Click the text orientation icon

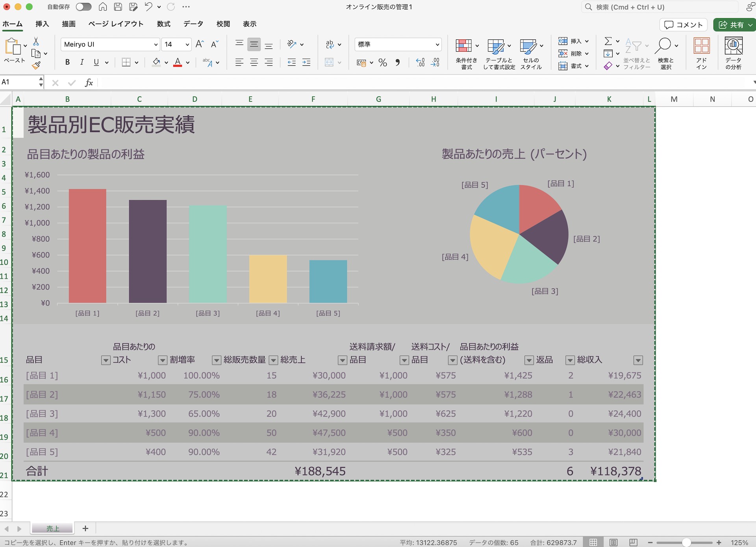(292, 44)
